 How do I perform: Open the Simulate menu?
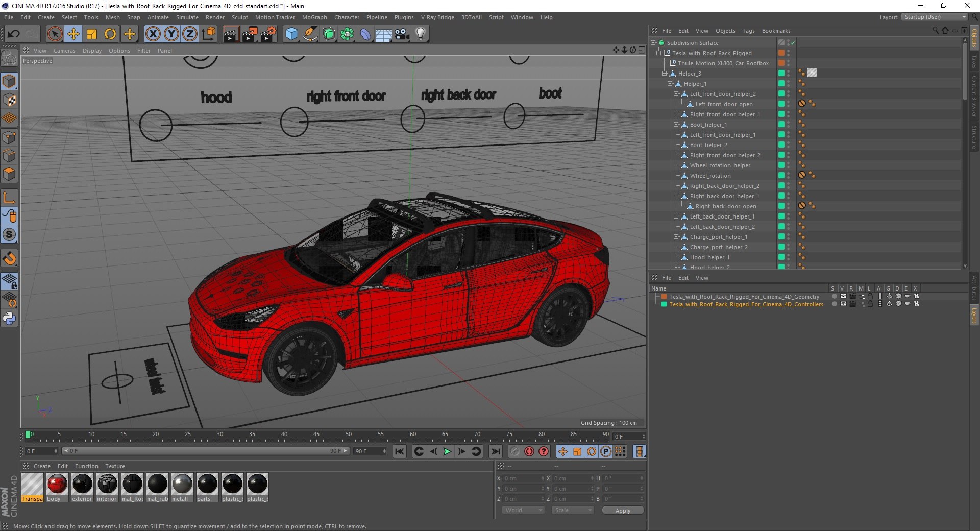[x=187, y=17]
